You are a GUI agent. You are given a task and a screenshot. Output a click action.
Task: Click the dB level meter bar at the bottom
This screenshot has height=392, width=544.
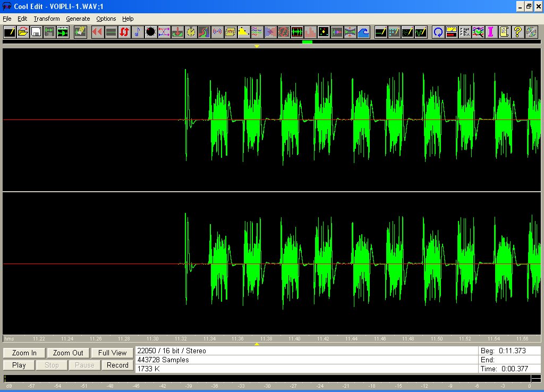click(x=272, y=379)
